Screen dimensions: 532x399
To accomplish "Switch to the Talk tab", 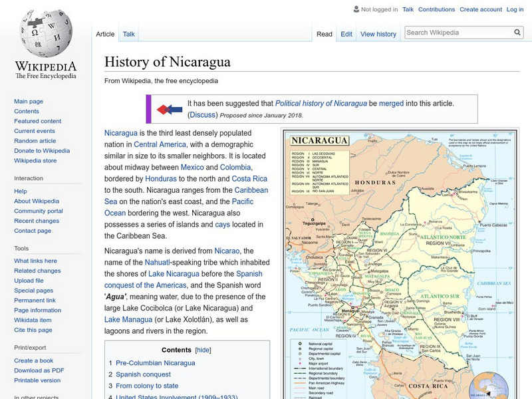I will click(x=128, y=33).
